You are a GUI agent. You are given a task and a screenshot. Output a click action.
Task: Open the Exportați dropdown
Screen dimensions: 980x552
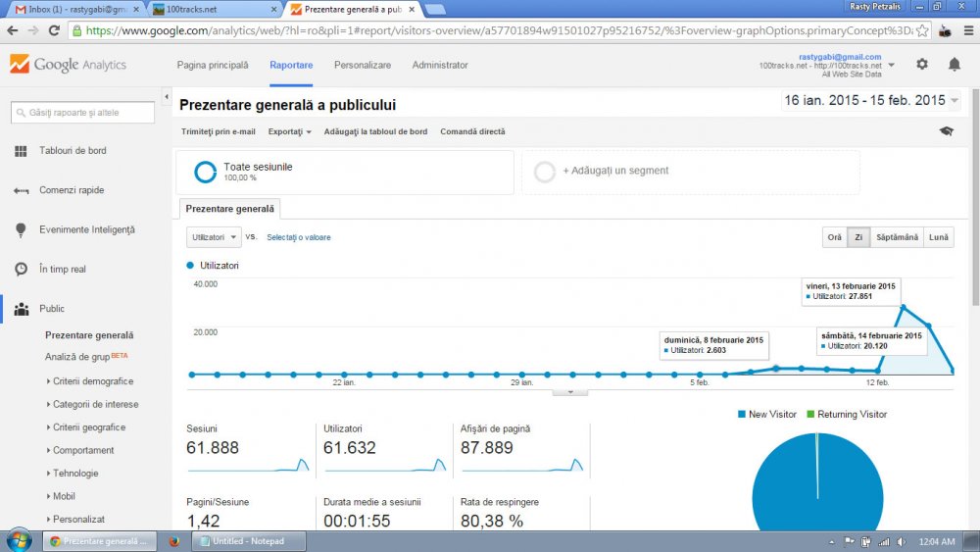289,132
